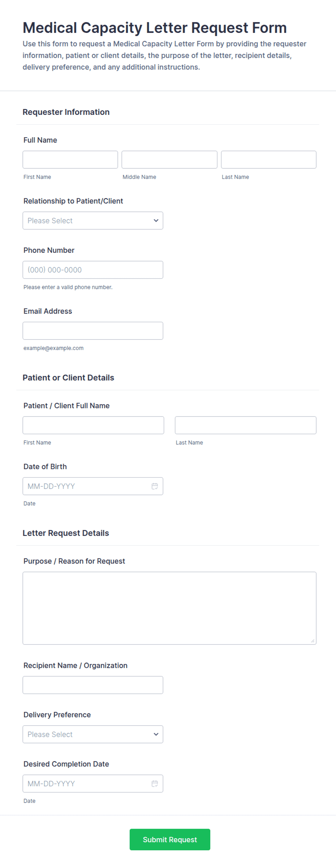Click the Letter Request Details section heading
The width and height of the screenshot is (336, 868).
point(66,533)
